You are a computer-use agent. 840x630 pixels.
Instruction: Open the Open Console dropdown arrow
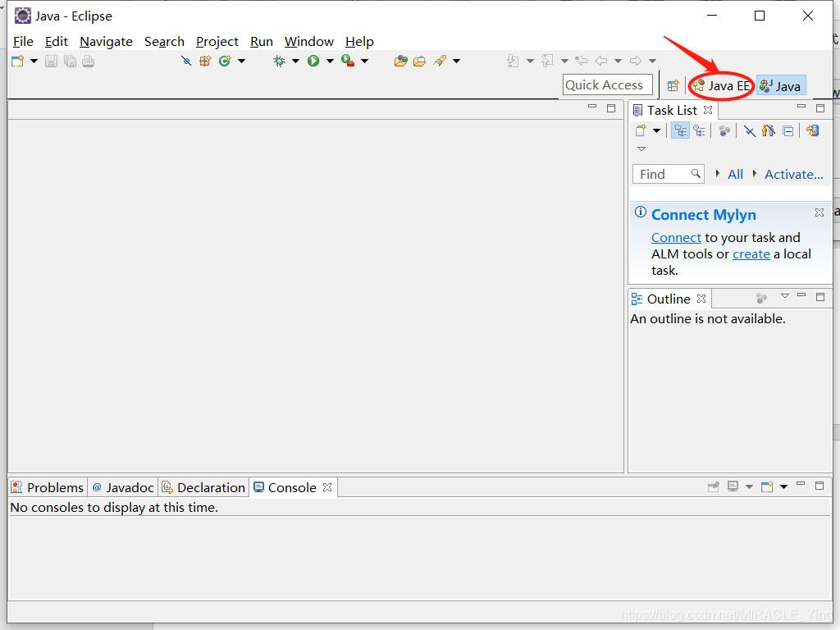pos(783,486)
